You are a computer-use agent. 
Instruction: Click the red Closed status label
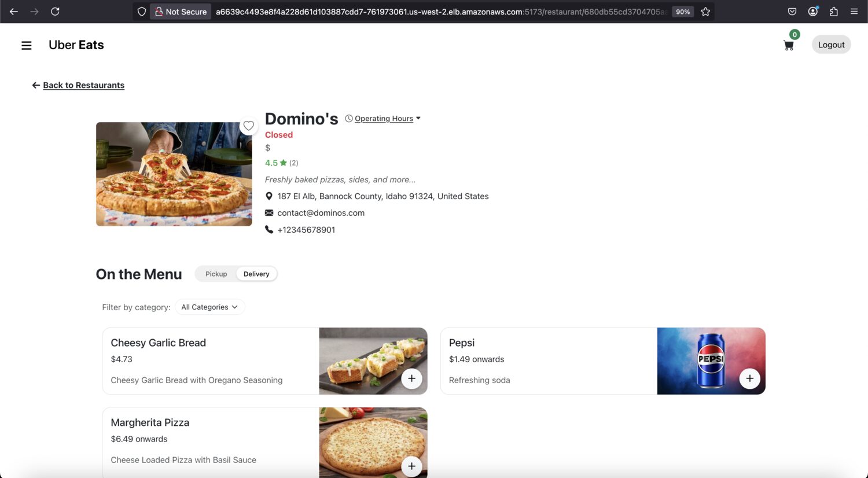(279, 135)
